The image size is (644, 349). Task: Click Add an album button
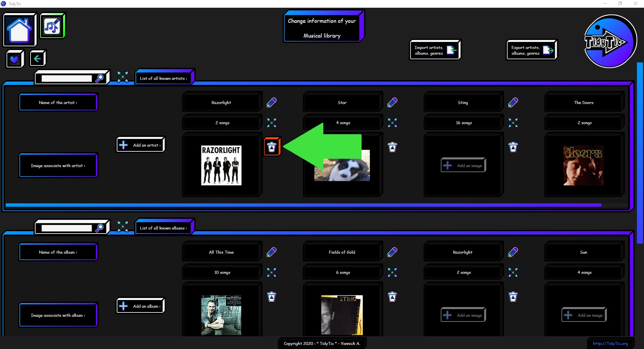141,306
